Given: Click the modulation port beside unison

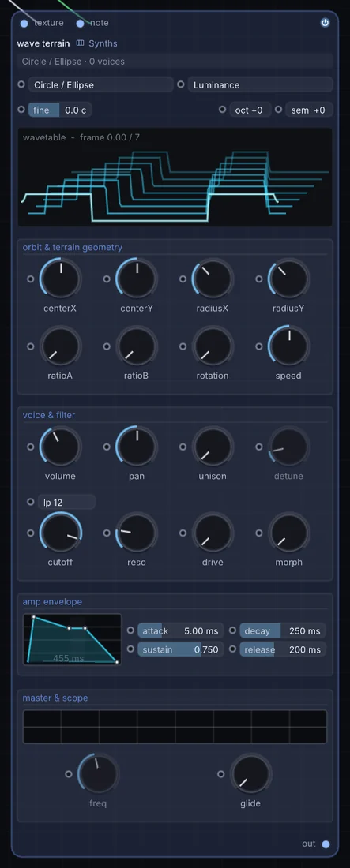Looking at the screenshot, I should [x=183, y=447].
